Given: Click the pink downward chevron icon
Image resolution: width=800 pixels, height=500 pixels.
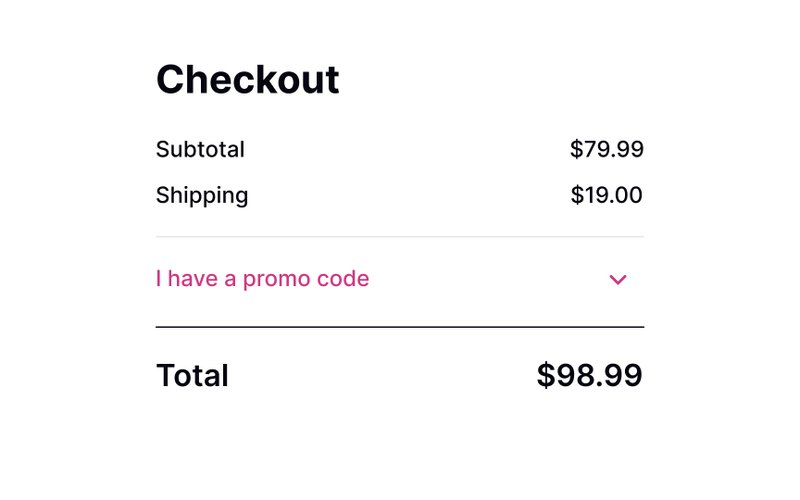Looking at the screenshot, I should click(x=617, y=280).
